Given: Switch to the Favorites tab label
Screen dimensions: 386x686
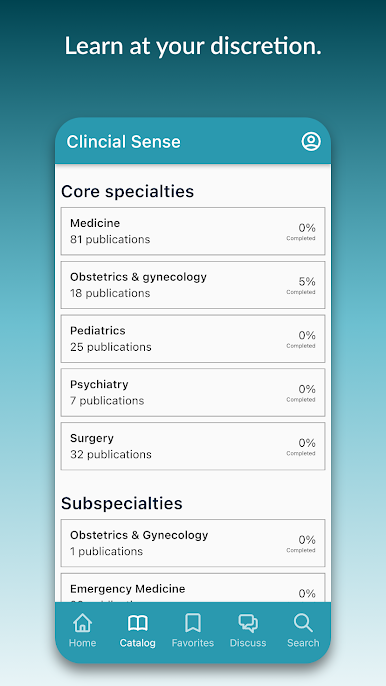Looking at the screenshot, I should coord(193,643).
